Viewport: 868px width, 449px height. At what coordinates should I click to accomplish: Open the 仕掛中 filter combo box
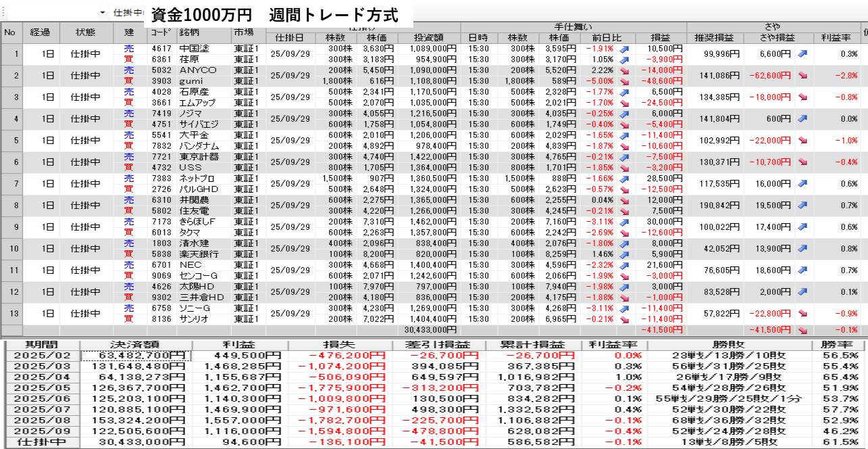click(x=128, y=13)
